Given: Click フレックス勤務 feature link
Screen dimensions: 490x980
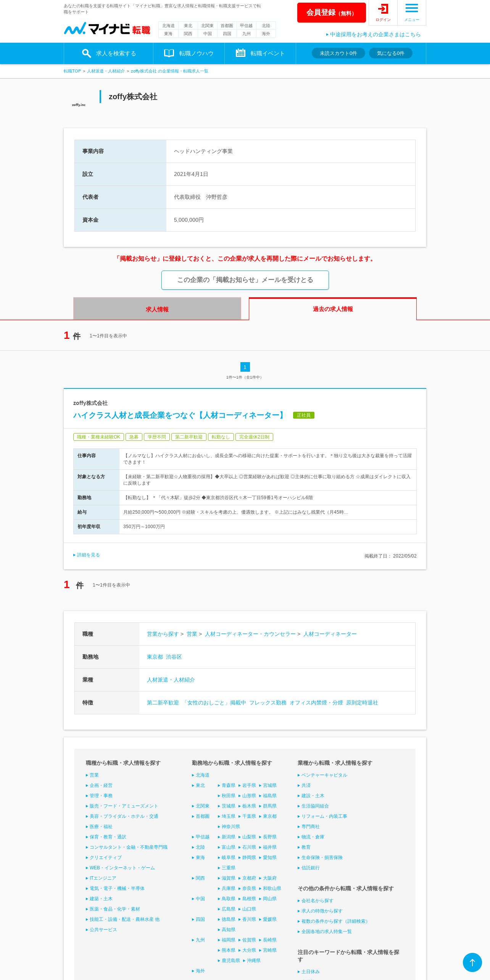Looking at the screenshot, I should coord(268,703).
